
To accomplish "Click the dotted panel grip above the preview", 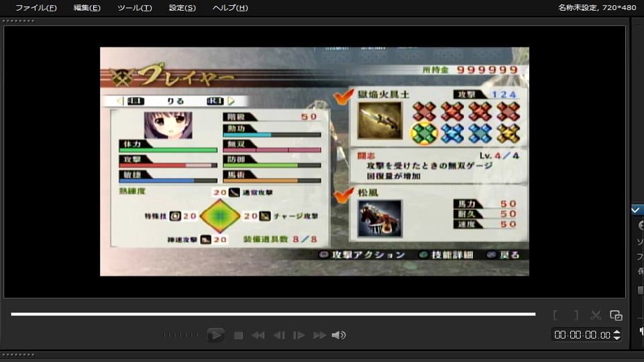I will [x=19, y=21].
